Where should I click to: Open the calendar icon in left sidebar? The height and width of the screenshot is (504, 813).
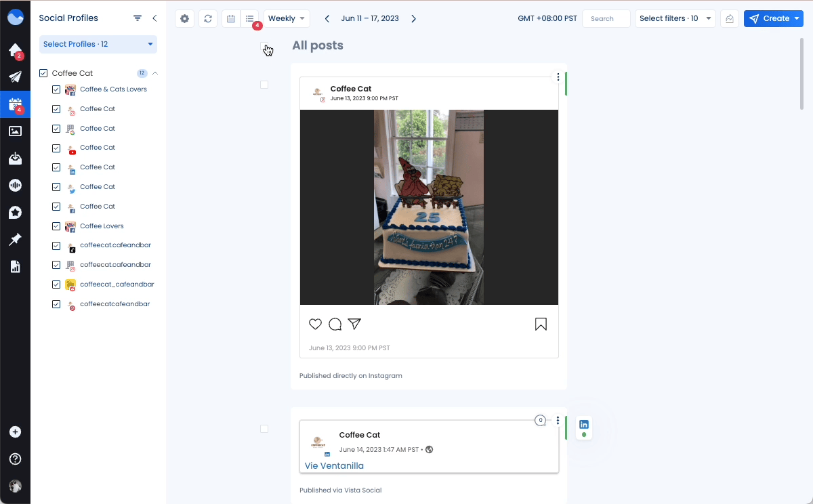[x=15, y=104]
